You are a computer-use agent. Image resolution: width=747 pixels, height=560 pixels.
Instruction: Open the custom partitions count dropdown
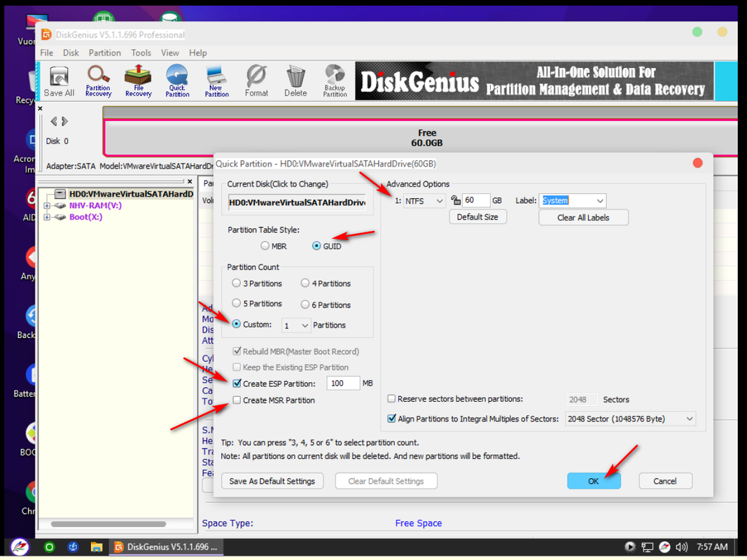click(296, 325)
